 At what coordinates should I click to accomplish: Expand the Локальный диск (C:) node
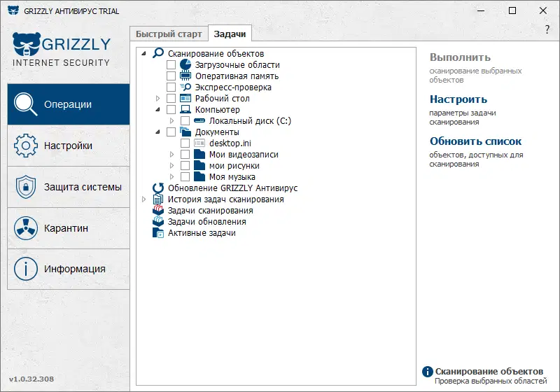171,120
